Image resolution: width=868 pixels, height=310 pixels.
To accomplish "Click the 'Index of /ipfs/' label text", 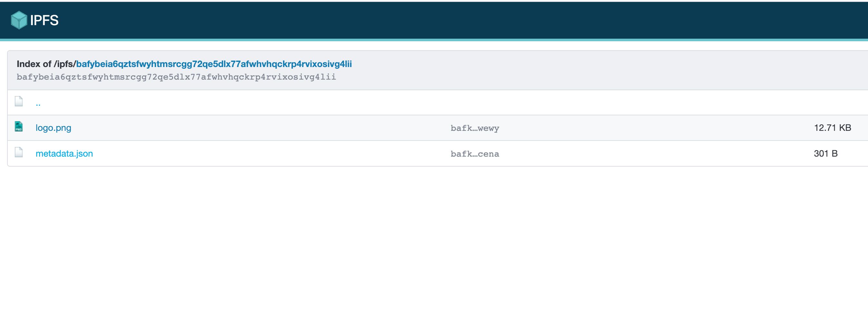I will point(46,64).
